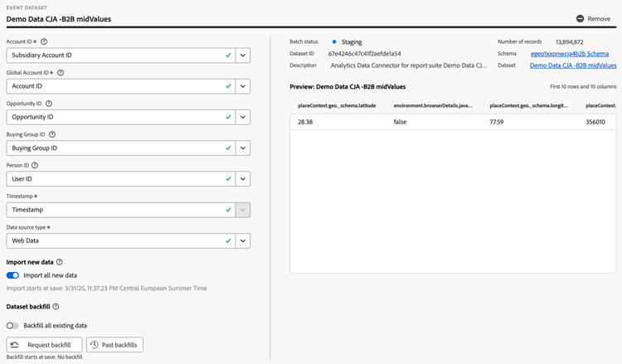The width and height of the screenshot is (622, 364).
Task: Open help icon next to Buying Group ID
Action: [52, 134]
